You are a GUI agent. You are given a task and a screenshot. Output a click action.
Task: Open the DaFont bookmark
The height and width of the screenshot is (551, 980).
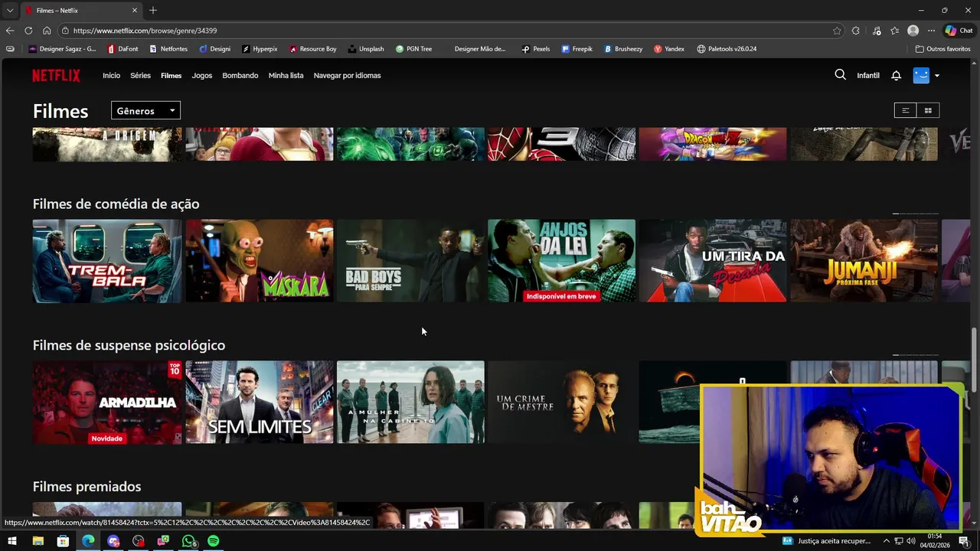coord(122,49)
